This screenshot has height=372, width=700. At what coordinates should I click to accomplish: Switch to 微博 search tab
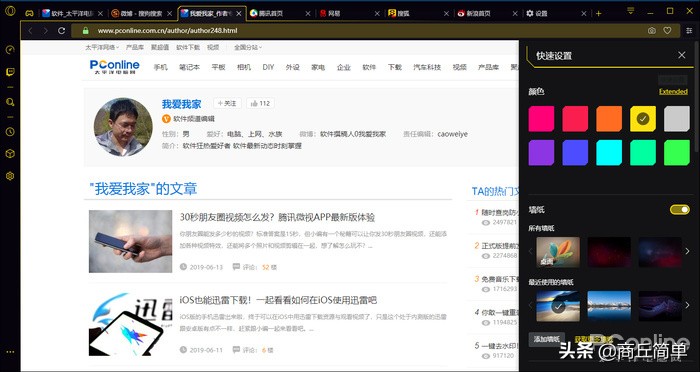pos(142,14)
